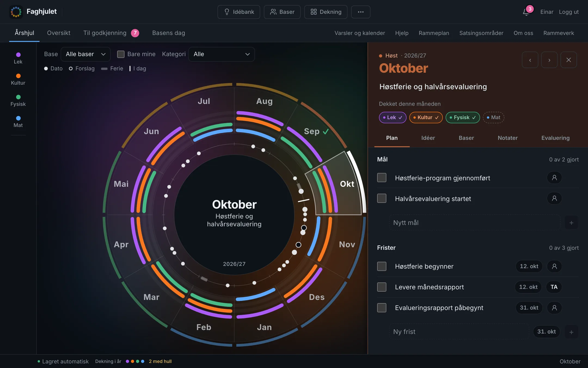This screenshot has width=588, height=368.
Task: Toggle the Mat coverage chip
Action: click(x=494, y=117)
